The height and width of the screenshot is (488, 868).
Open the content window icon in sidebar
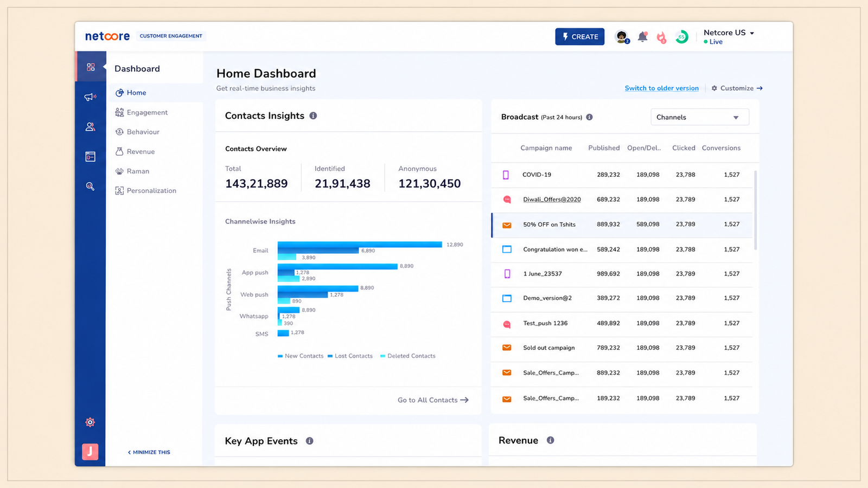click(90, 157)
